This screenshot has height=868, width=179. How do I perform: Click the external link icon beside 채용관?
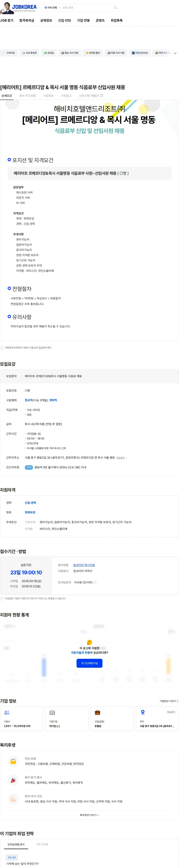[101, 96]
